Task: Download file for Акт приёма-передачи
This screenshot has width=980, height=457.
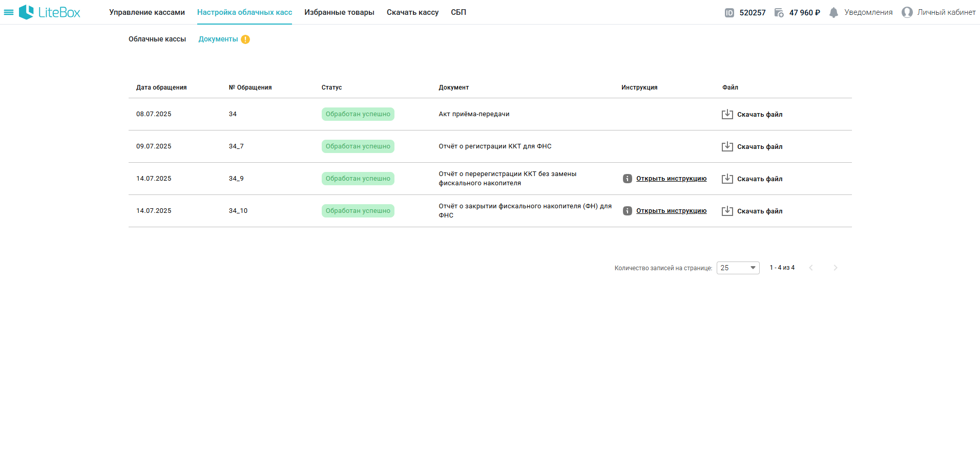Action: click(760, 115)
